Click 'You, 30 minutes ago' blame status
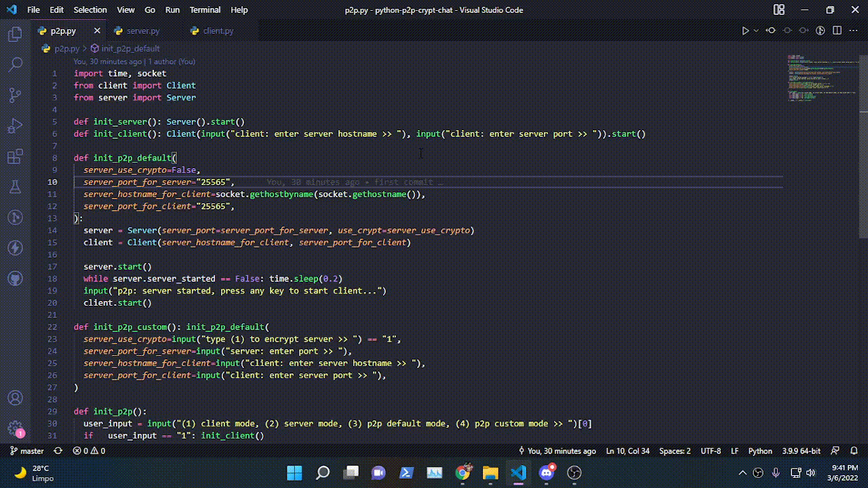Image resolution: width=868 pixels, height=488 pixels. coord(557,451)
